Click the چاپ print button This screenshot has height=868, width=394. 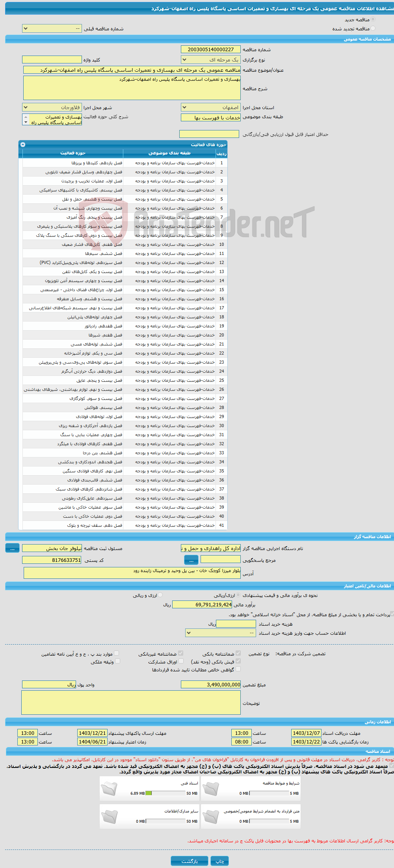pyautogui.click(x=219, y=861)
